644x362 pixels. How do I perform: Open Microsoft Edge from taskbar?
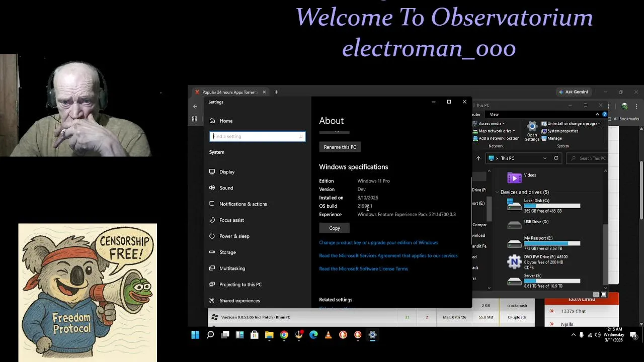313,335
